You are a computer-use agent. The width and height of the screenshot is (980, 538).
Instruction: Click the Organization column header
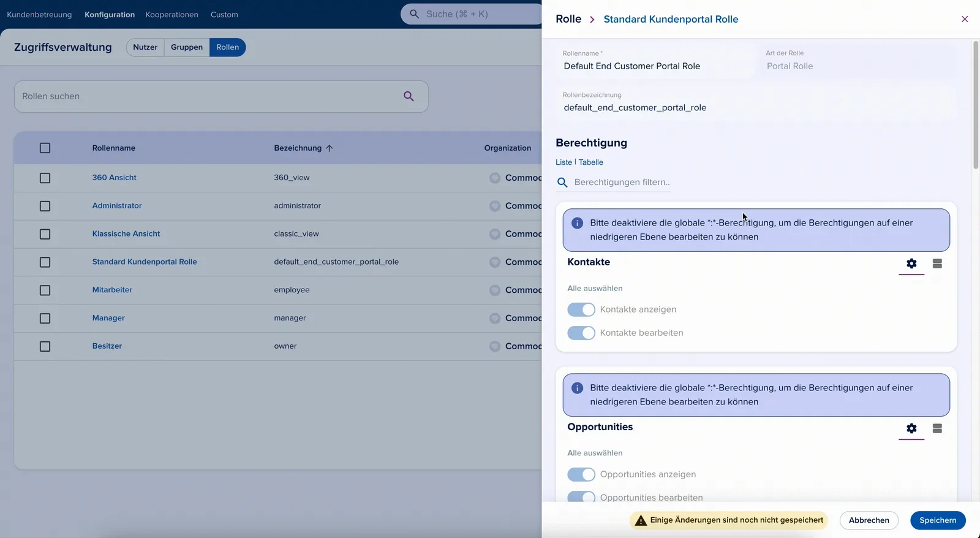pyautogui.click(x=508, y=148)
